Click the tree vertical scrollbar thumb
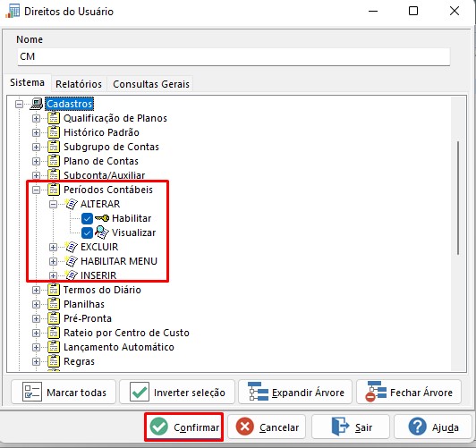476x448 pixels. [458, 198]
